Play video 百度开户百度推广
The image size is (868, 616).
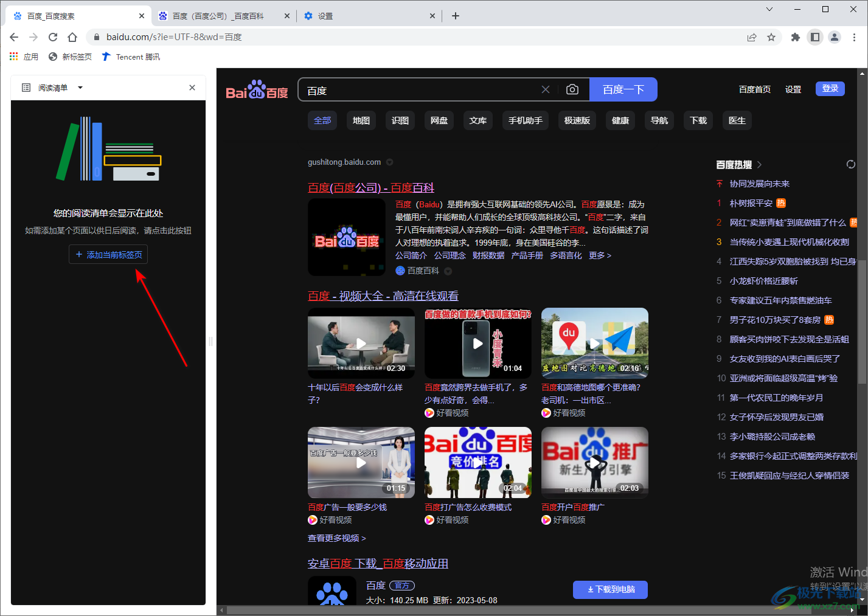tap(595, 463)
